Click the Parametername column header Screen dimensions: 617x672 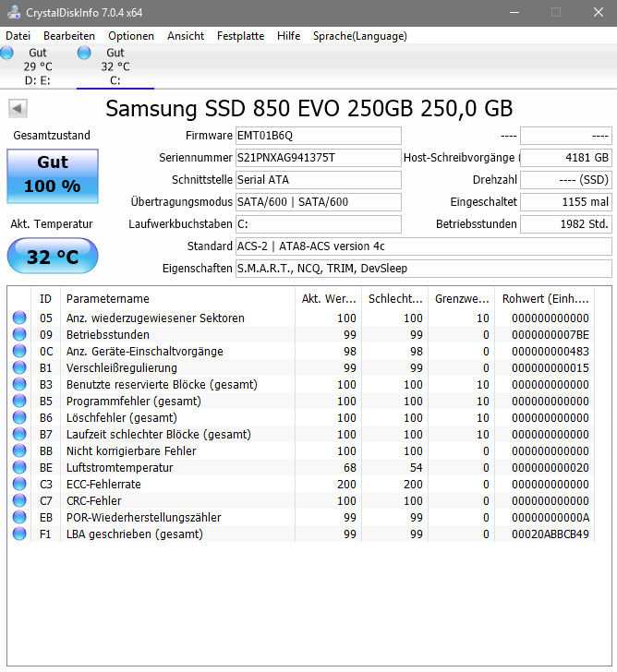pos(178,299)
